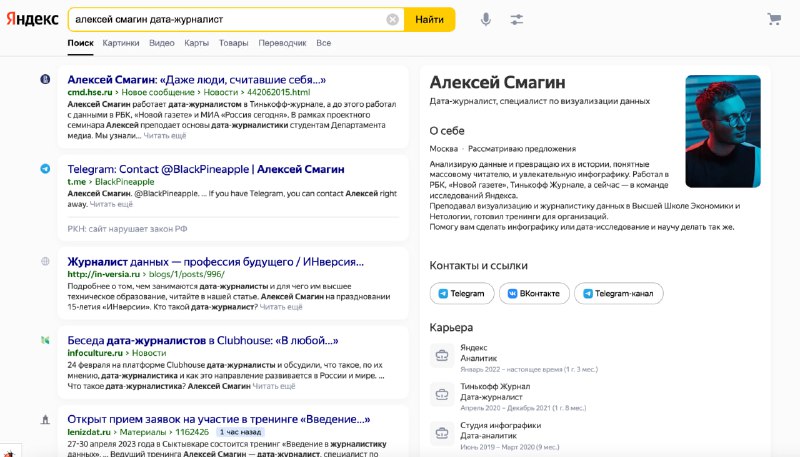Image resolution: width=800 pixels, height=457 pixels.
Task: Click the briefcase icon beside Тинькофф Журнал
Action: click(442, 394)
